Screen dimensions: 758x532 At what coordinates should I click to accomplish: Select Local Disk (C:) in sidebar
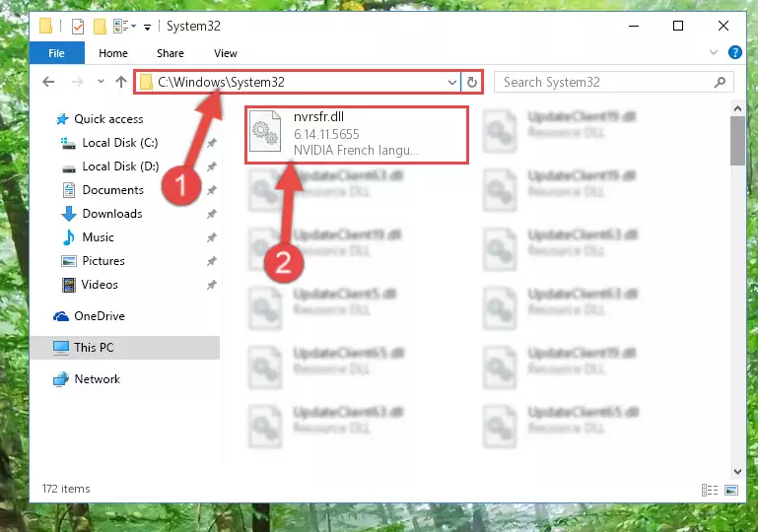coord(109,143)
